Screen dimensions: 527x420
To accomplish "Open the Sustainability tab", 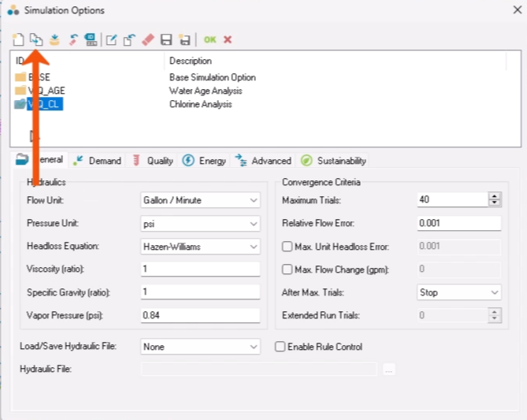I will tap(333, 161).
